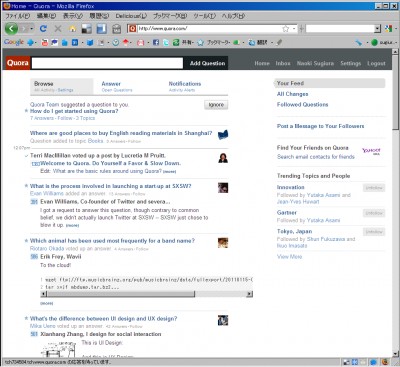Unfollow the Tokyo, Japan topic
400x367 pixels.
[x=374, y=232]
